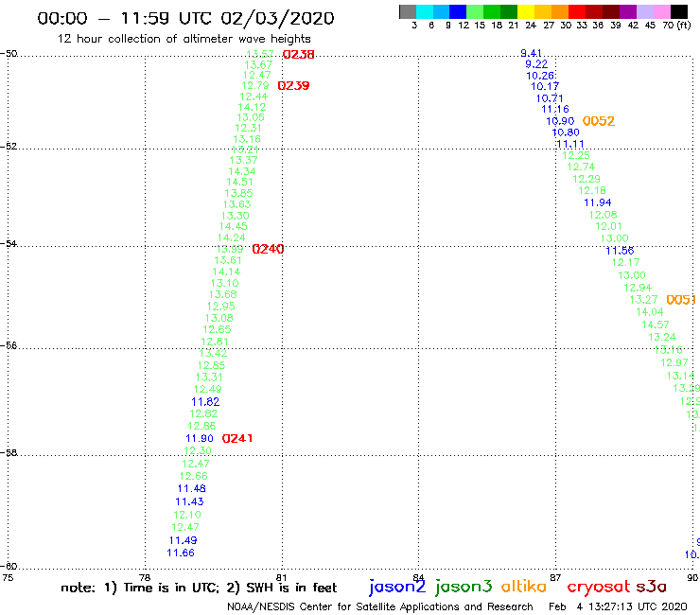Click the blue wave height value 11.43
The width and height of the screenshot is (700, 615).
(x=189, y=502)
